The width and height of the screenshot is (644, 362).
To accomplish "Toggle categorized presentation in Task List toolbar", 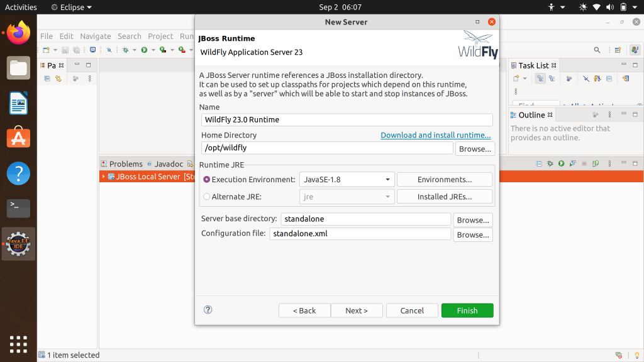I will coord(540,79).
